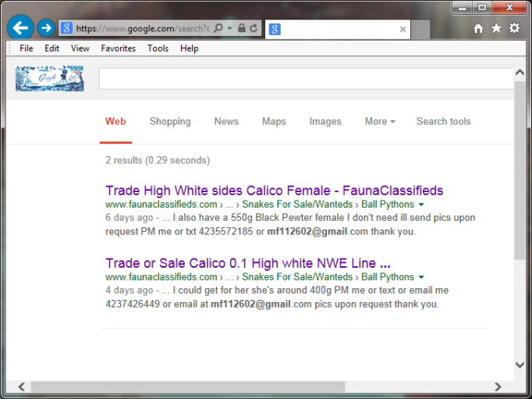Open green arrow next to second Ball Pythons result
Image resolution: width=532 pixels, height=399 pixels.
coord(421,277)
